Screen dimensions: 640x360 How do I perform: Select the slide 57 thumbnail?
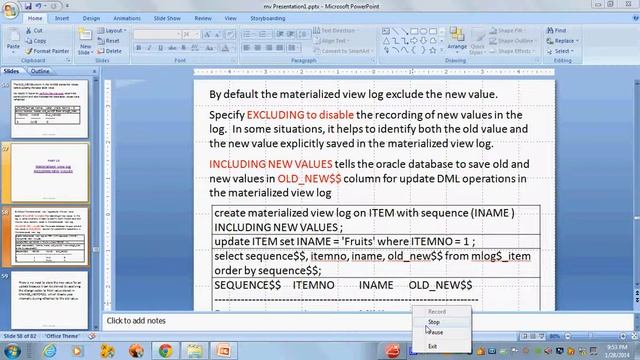tap(49, 172)
